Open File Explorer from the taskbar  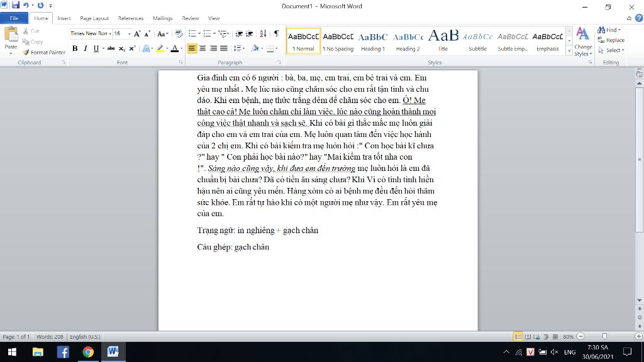pyautogui.click(x=38, y=352)
